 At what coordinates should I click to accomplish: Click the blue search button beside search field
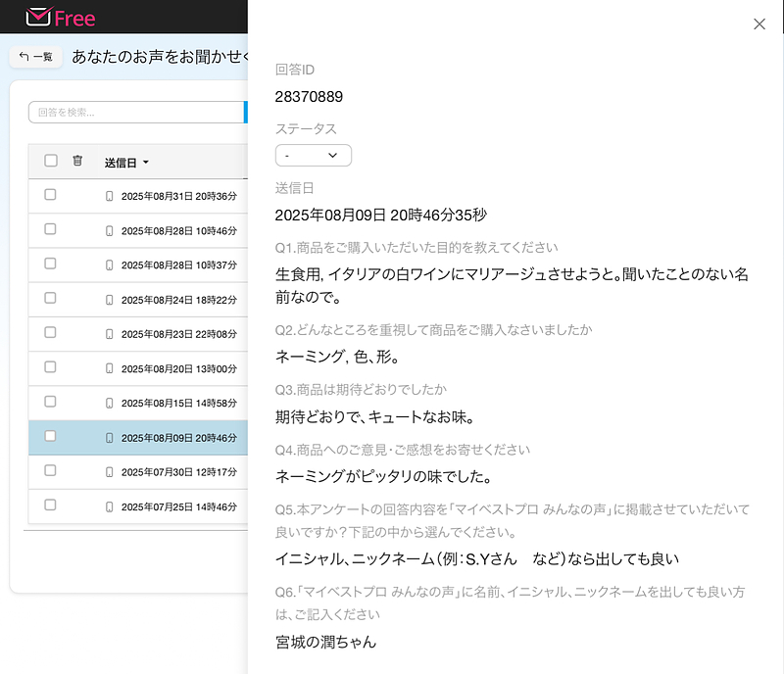[x=245, y=113]
